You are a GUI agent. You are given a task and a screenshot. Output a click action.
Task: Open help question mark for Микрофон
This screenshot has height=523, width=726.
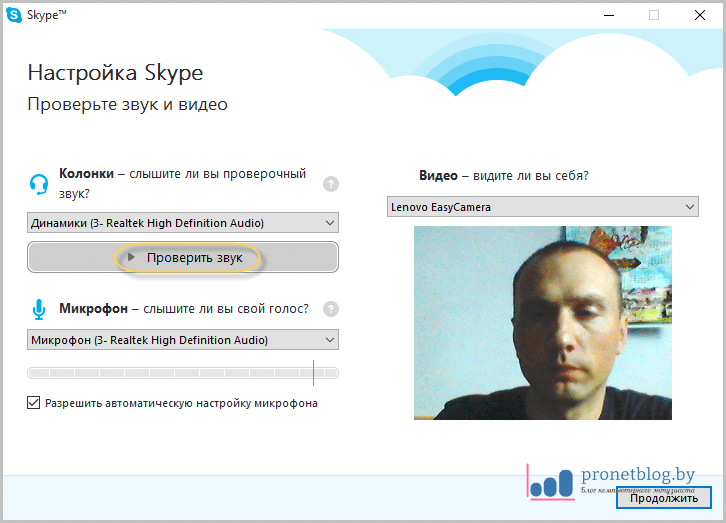click(x=331, y=309)
